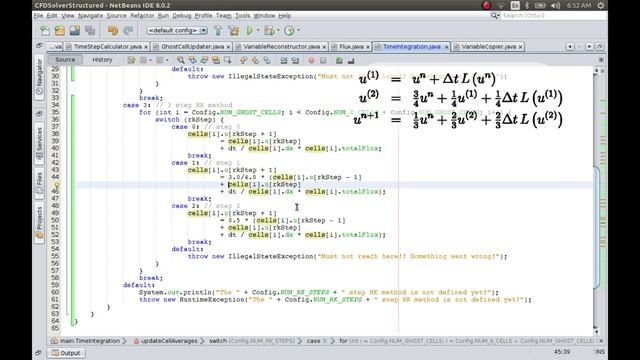Run the project with the green play icon
Screen dimensions: 640x360
tap(250, 31)
